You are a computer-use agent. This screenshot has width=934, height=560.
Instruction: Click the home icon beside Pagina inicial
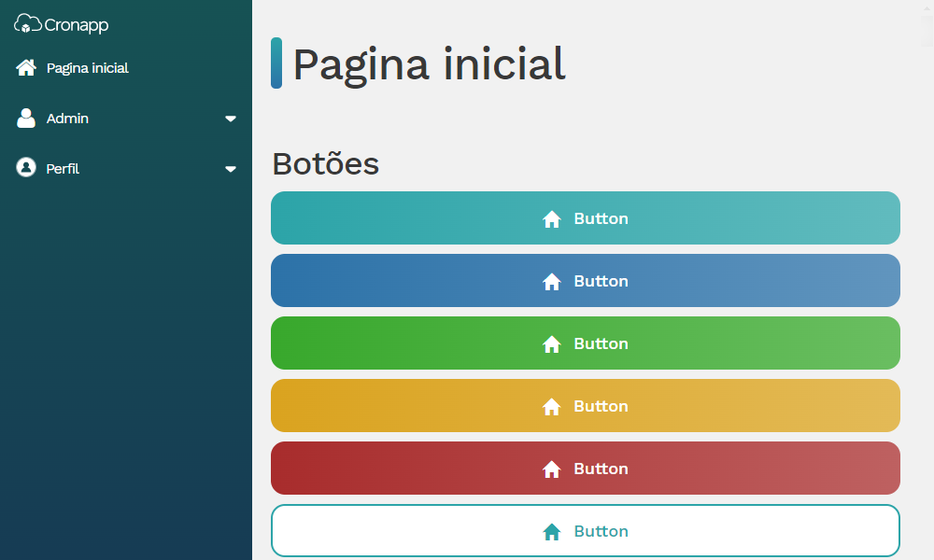pyautogui.click(x=25, y=68)
